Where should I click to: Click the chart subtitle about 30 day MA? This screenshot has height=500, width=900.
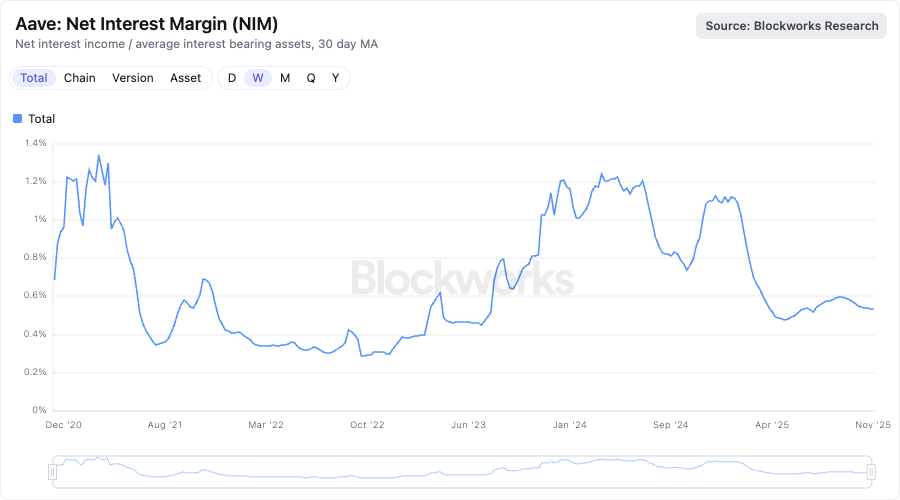pos(196,44)
